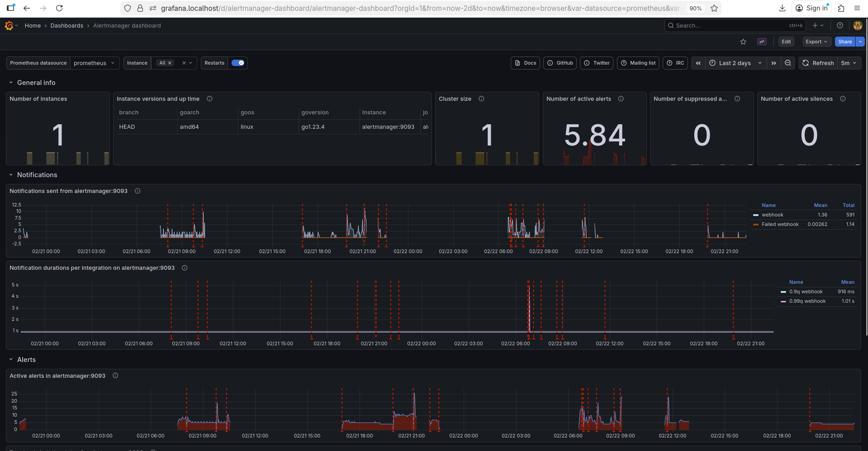Click the Failed webhook orange color swatch

pos(756,225)
